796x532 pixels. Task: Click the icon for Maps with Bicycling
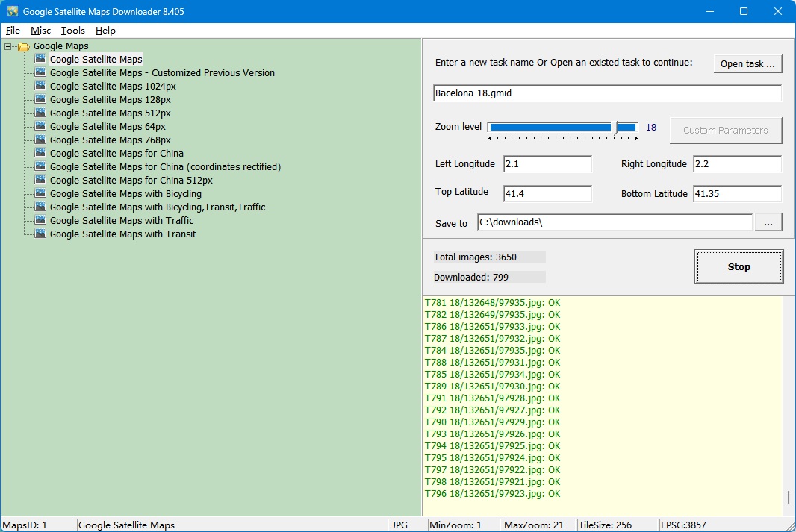tap(40, 193)
